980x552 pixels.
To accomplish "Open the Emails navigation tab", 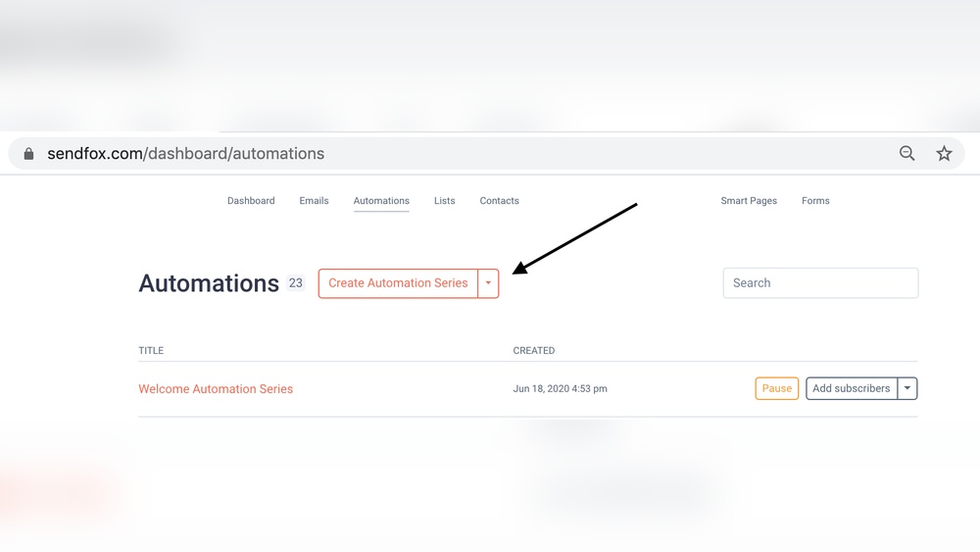I will pyautogui.click(x=314, y=201).
